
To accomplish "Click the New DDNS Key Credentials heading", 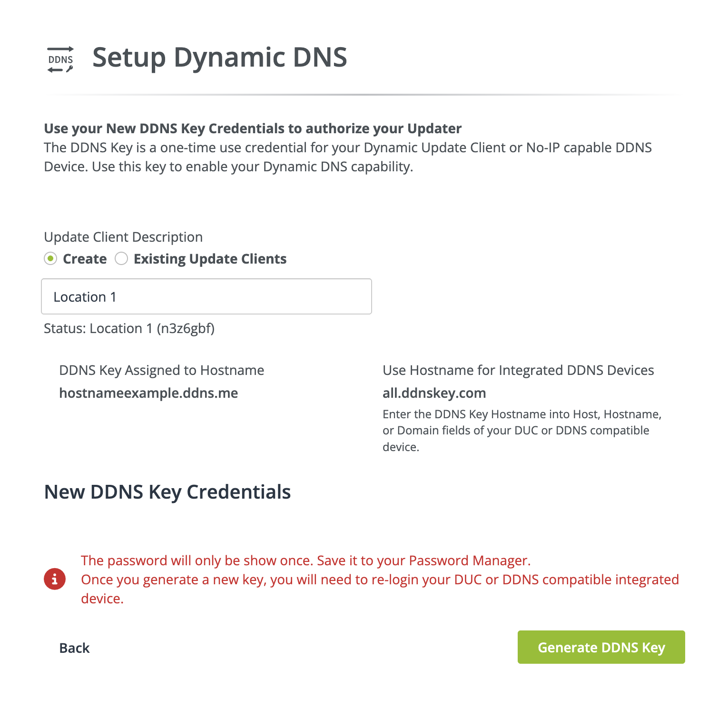I will 167,492.
